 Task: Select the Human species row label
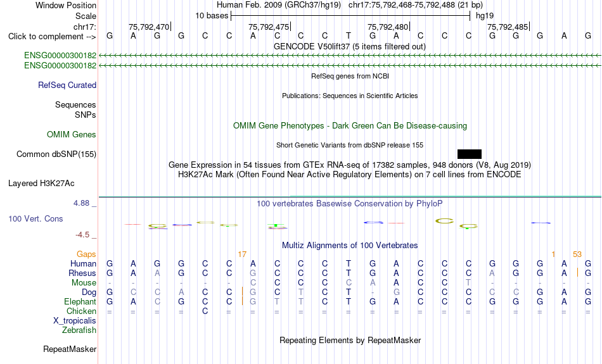83,263
